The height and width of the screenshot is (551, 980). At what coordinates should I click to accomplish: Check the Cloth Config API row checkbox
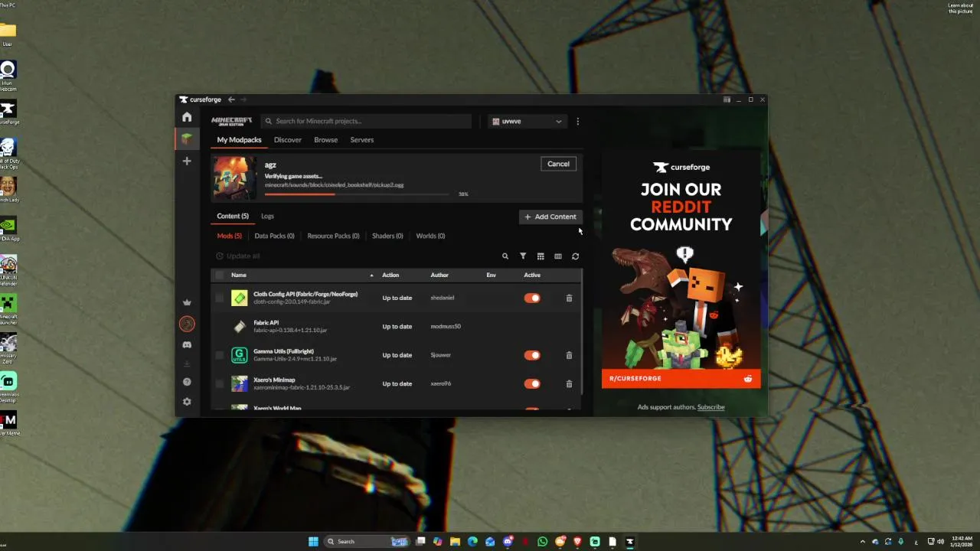[x=220, y=298]
